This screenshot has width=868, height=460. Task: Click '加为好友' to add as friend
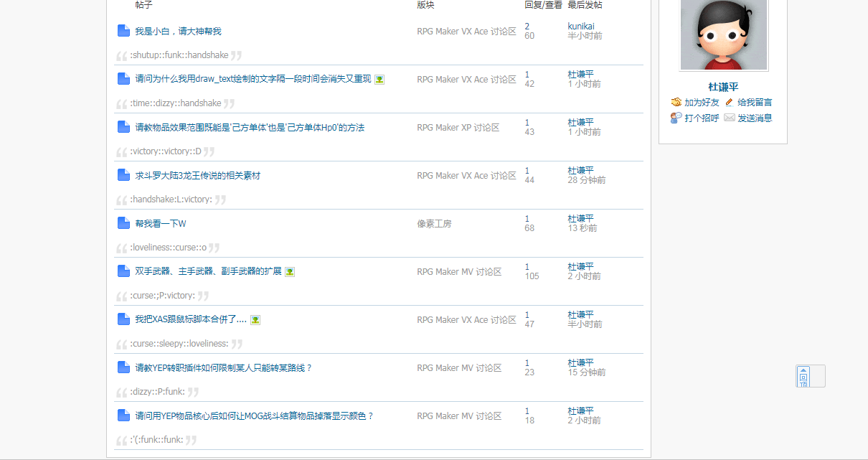702,103
